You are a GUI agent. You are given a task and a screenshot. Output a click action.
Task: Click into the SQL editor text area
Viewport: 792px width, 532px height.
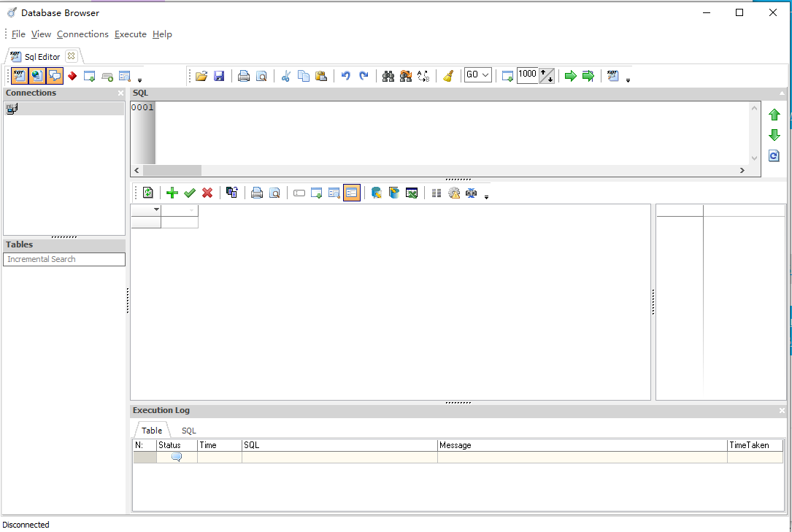click(x=452, y=133)
